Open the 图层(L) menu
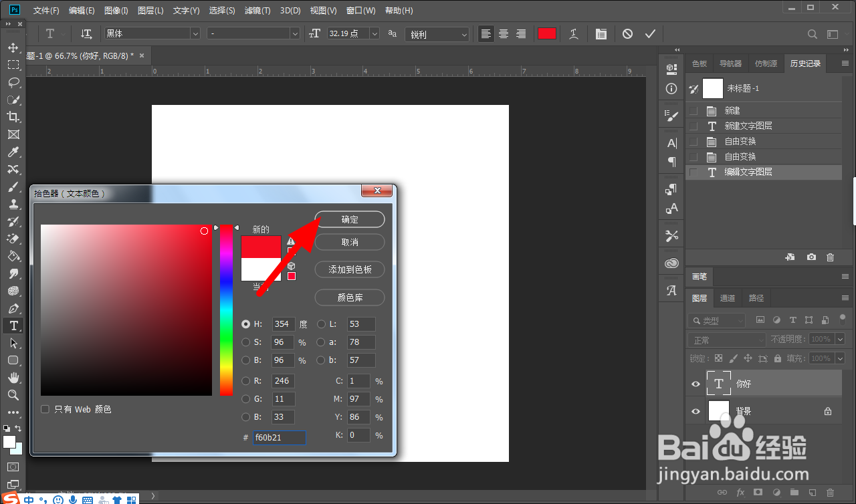This screenshot has height=504, width=856. [x=150, y=11]
